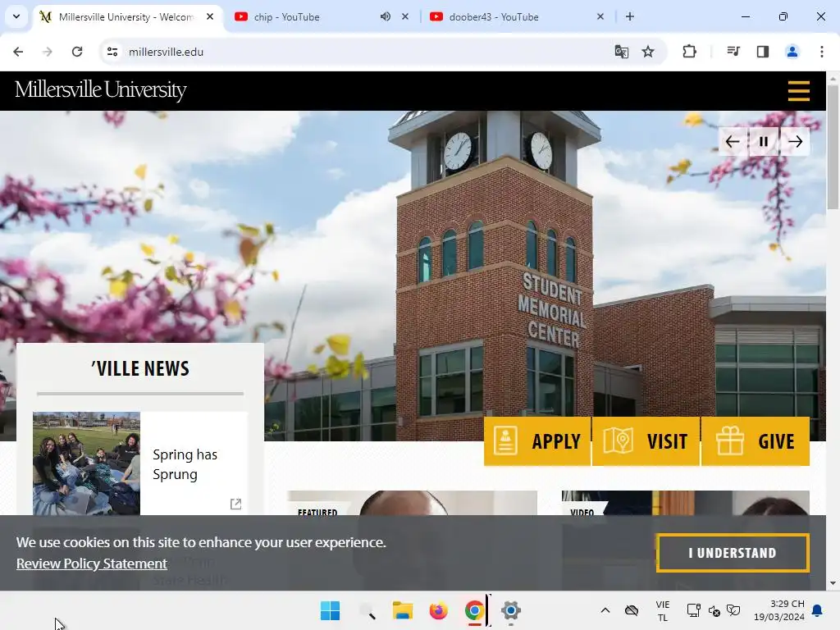Image resolution: width=840 pixels, height=630 pixels.
Task: Open Settings gear in taskbar
Action: pos(510,610)
